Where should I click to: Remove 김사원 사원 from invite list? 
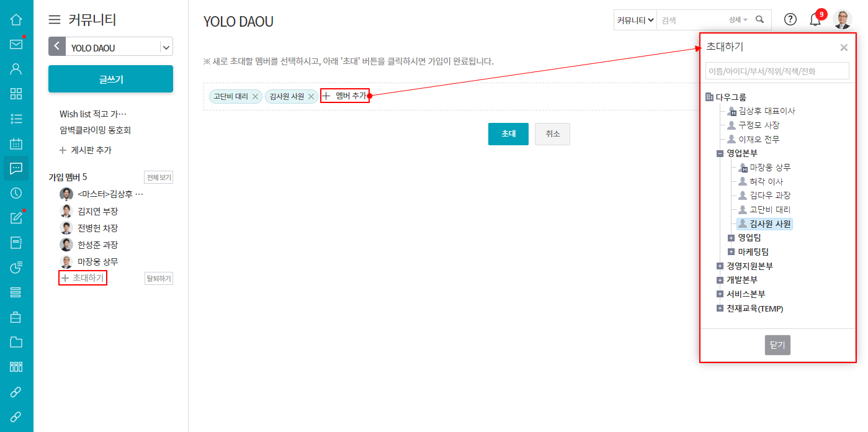coord(311,97)
